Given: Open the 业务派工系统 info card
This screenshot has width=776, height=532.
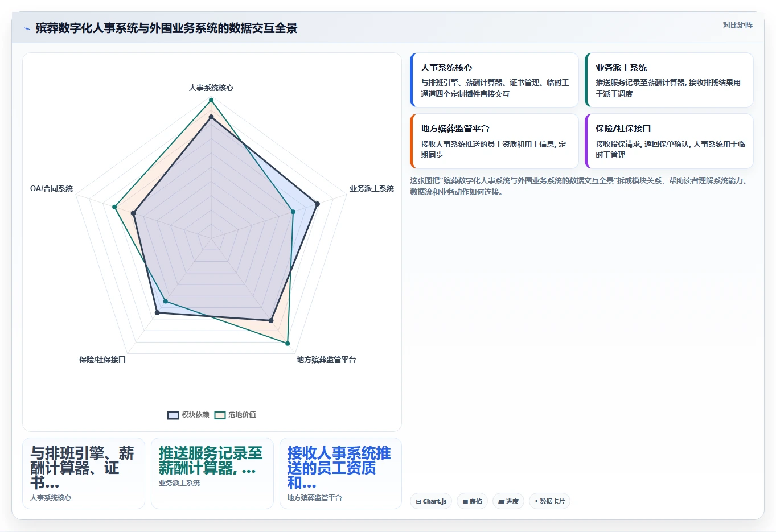Looking at the screenshot, I should click(x=669, y=80).
